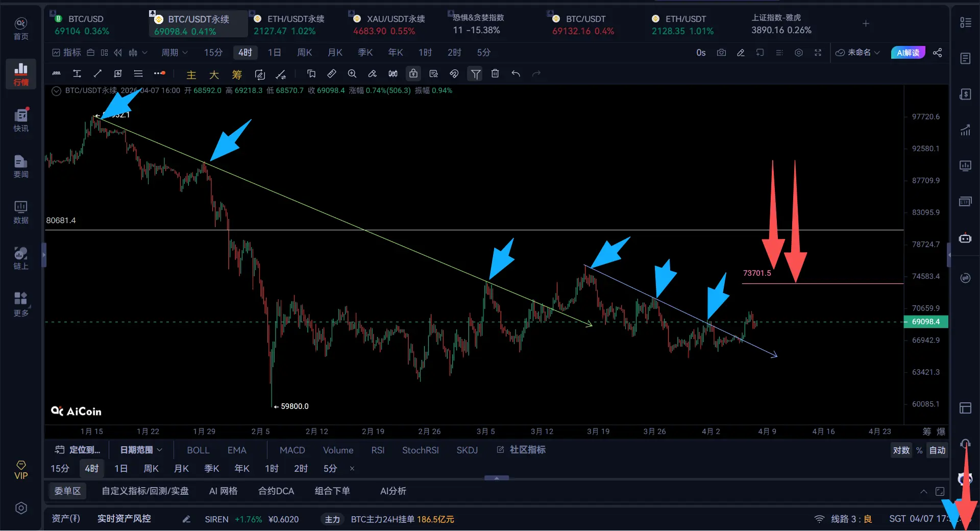Maximize the bottom order panel
Screen dimensions: 980x531
(940, 491)
